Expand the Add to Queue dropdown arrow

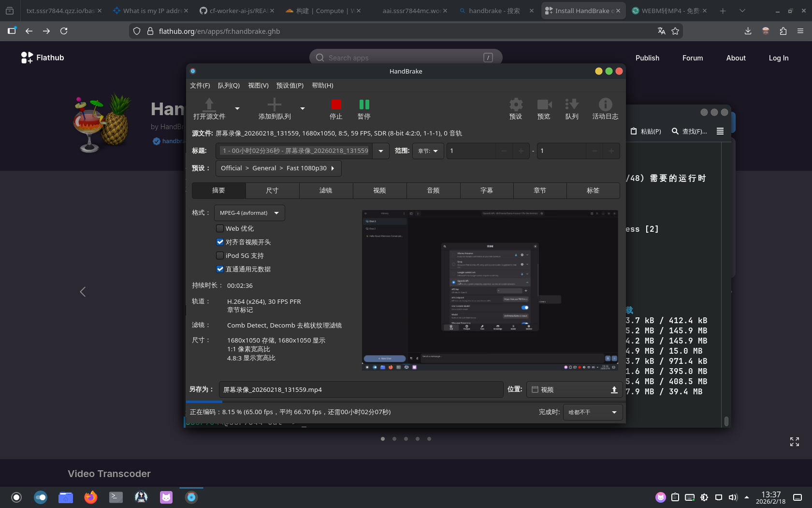click(x=303, y=108)
